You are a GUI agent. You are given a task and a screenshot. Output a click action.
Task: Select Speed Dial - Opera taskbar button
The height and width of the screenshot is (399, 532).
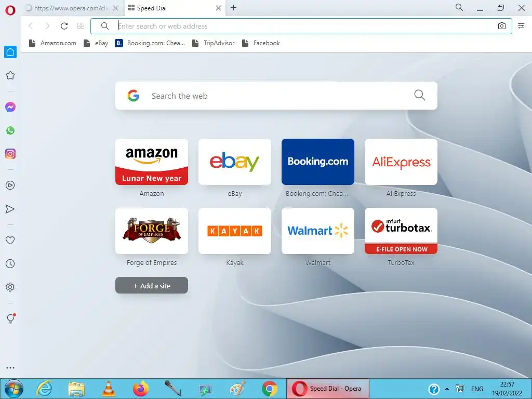(x=328, y=389)
